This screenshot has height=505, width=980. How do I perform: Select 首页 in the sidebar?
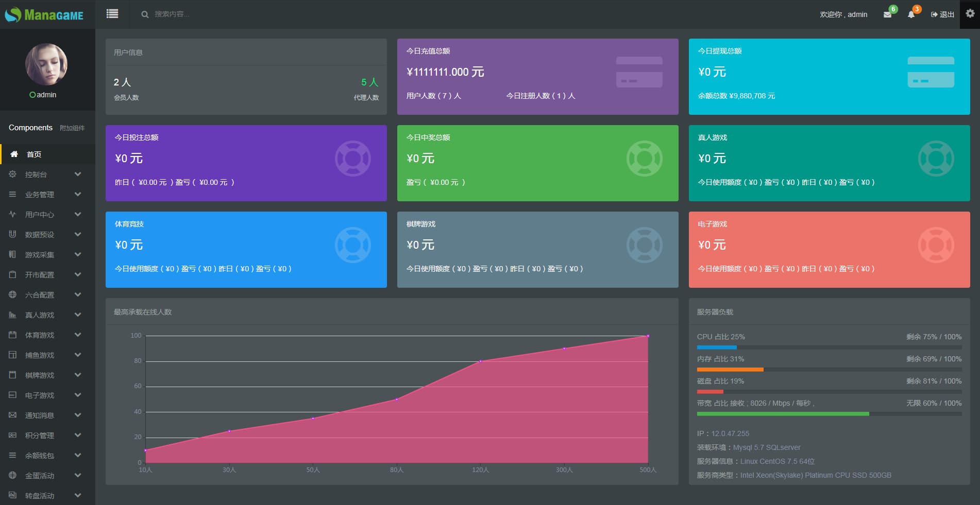point(34,154)
